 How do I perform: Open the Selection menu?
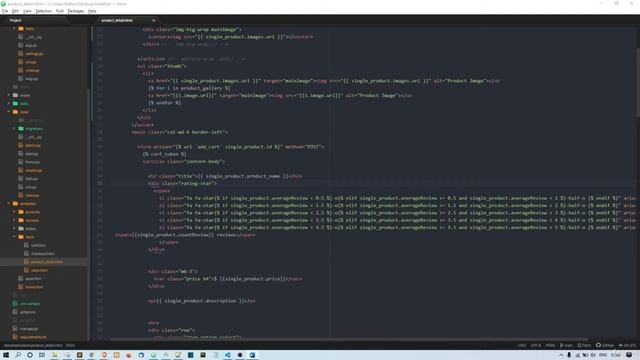click(43, 11)
